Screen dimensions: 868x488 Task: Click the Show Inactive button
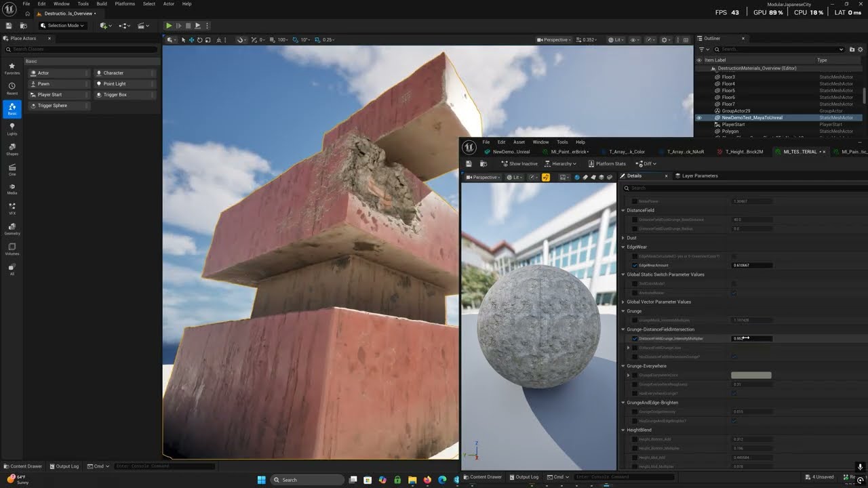pyautogui.click(x=519, y=163)
